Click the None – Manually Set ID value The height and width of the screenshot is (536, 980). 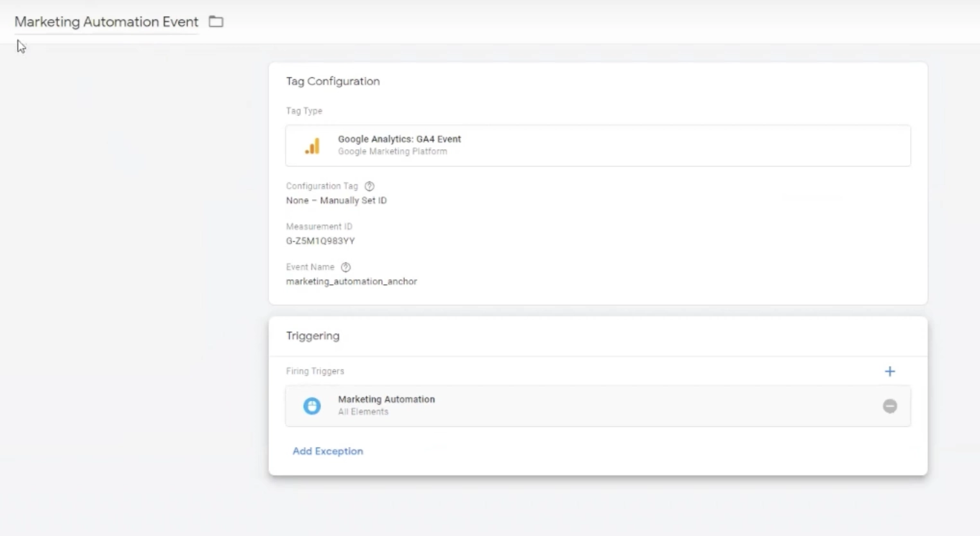(x=337, y=201)
